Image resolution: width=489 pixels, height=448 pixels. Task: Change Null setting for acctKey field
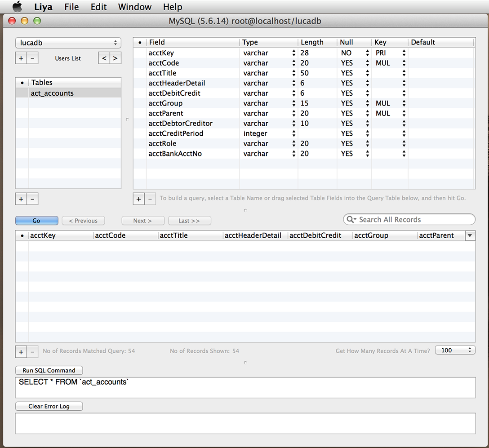coord(367,53)
